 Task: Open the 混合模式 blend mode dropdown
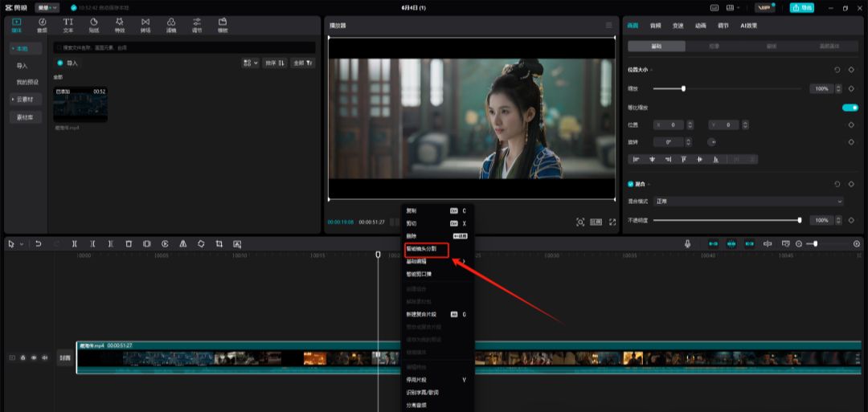(749, 202)
